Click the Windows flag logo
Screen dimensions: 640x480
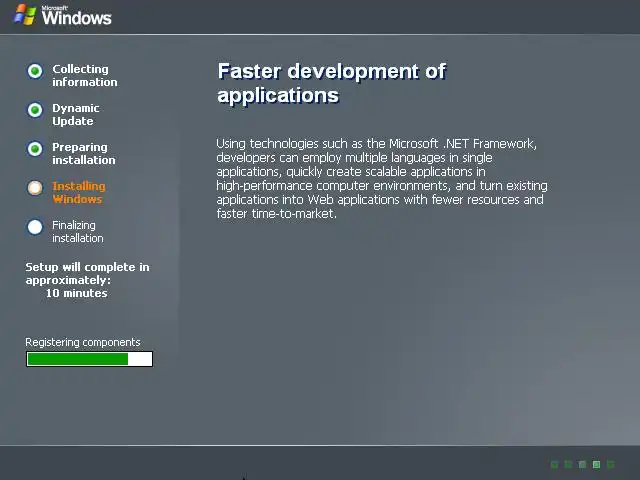(25, 15)
